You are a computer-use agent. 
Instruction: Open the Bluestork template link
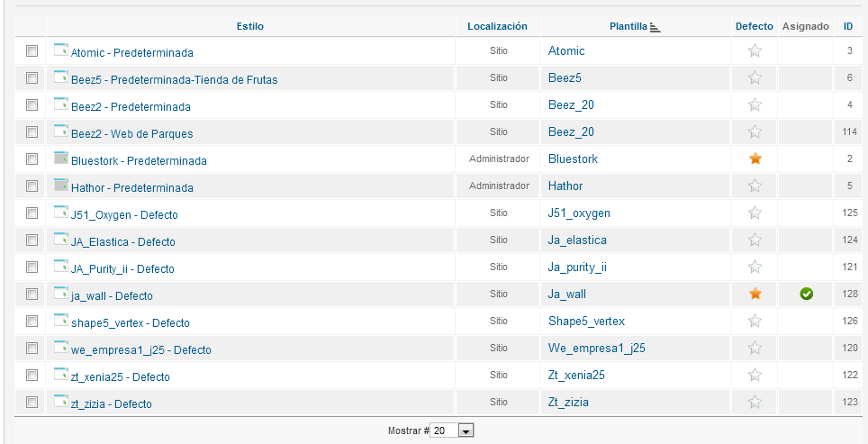tap(573, 159)
